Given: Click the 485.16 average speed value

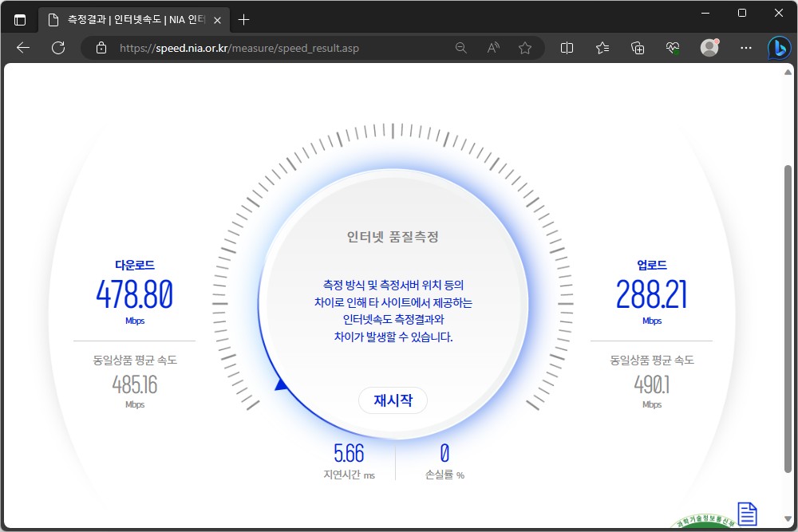Looking at the screenshot, I should (x=135, y=384).
